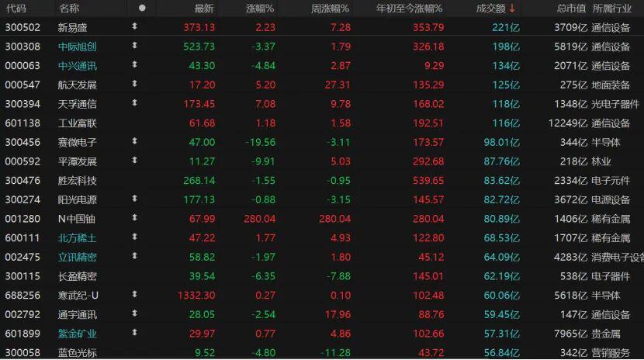
Task: Click the marker icon beside 天孚通信
Action: [x=135, y=103]
